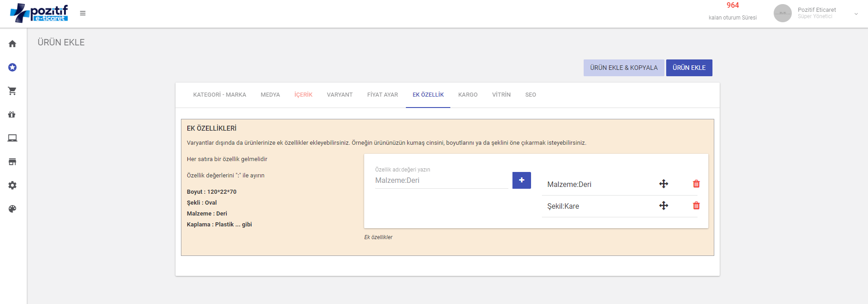This screenshot has width=868, height=304.
Task: Click the plus button to add feature
Action: pyautogui.click(x=522, y=180)
